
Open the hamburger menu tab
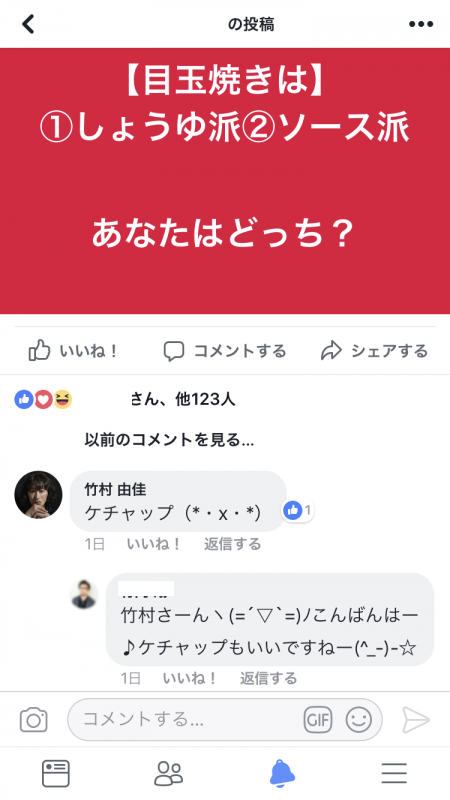tap(394, 773)
